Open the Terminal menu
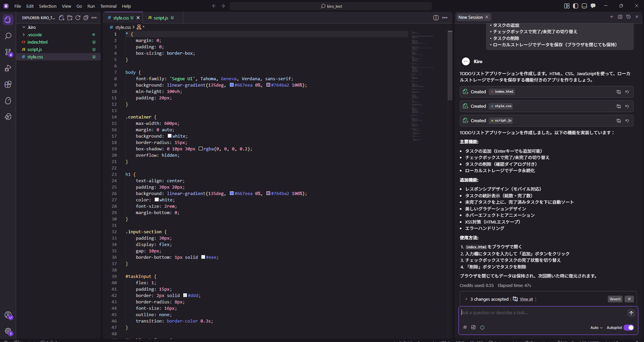Screen dimensions: 644x342 tap(108, 6)
